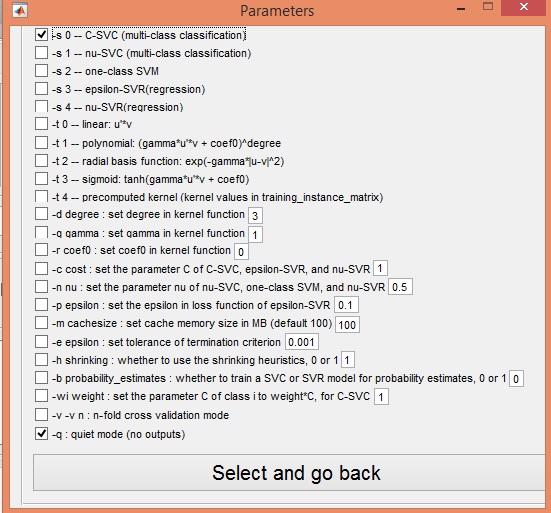This screenshot has width=551, height=513.
Task: Enable -s 1 nu-SVC multi-class classification
Action: click(41, 52)
